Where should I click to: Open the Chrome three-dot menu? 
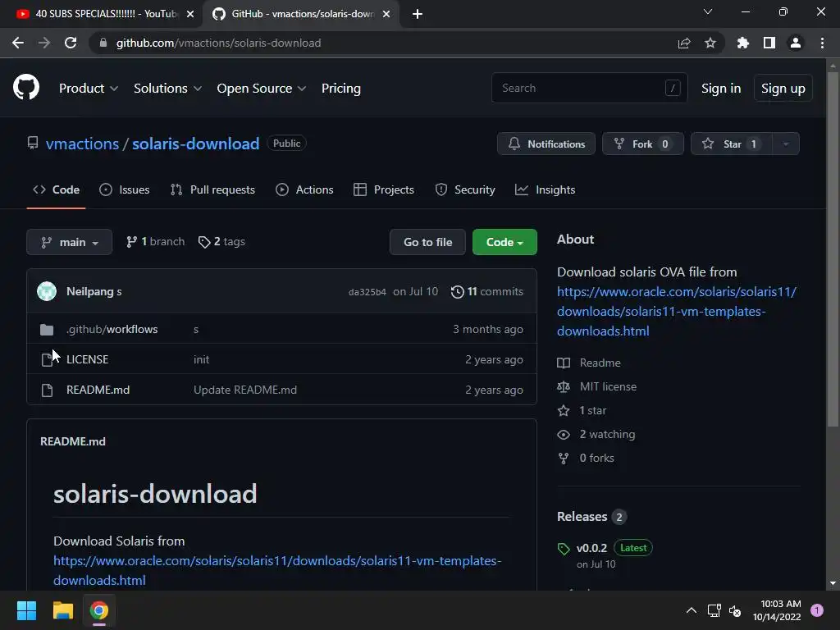tap(822, 43)
